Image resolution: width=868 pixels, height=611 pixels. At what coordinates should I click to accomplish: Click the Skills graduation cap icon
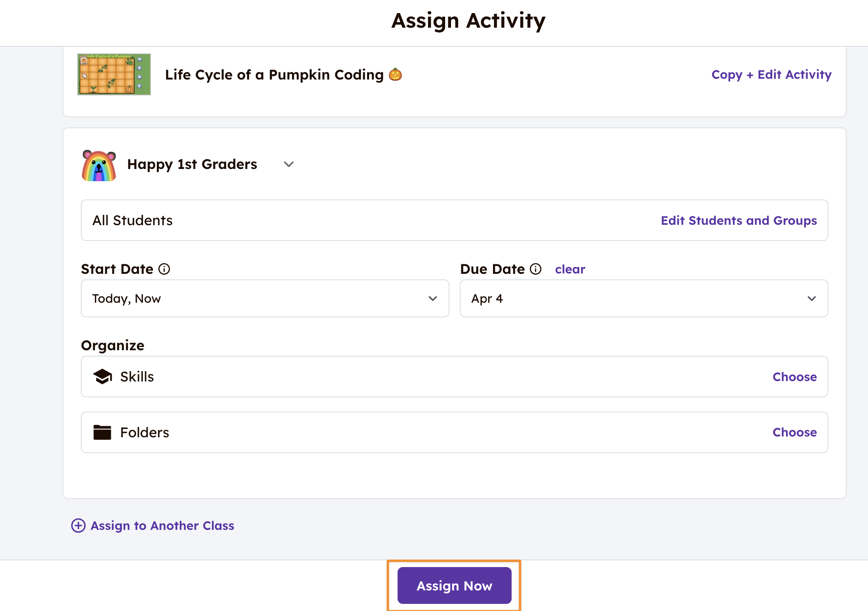pos(103,376)
